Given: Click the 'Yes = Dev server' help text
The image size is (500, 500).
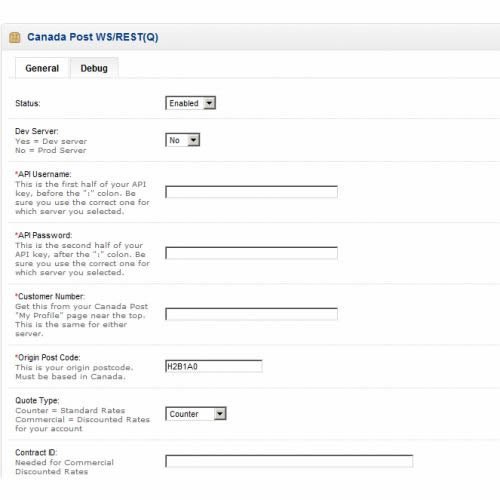Looking at the screenshot, I should coord(51,141).
